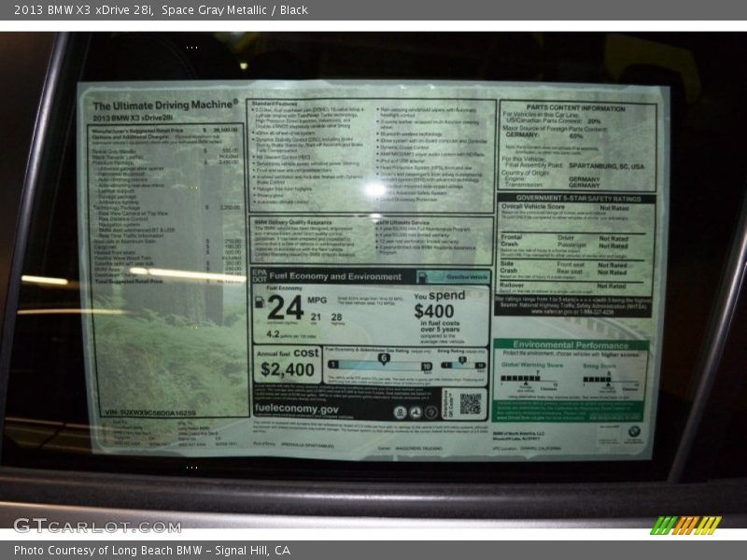Click the GOVERNMENT 5-STAR SAFETY RATINGS header
The width and height of the screenshot is (747, 560).
tap(578, 198)
